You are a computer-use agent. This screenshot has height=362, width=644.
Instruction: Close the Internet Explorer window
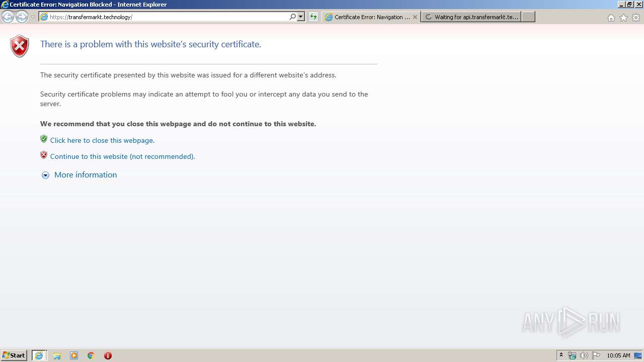click(x=638, y=5)
